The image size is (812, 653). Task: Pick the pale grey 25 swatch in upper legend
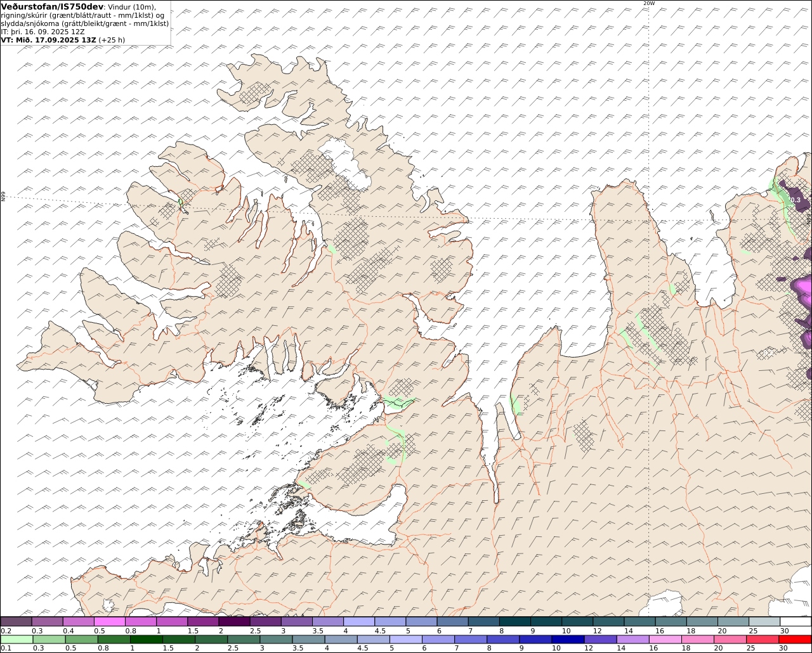[x=764, y=621]
